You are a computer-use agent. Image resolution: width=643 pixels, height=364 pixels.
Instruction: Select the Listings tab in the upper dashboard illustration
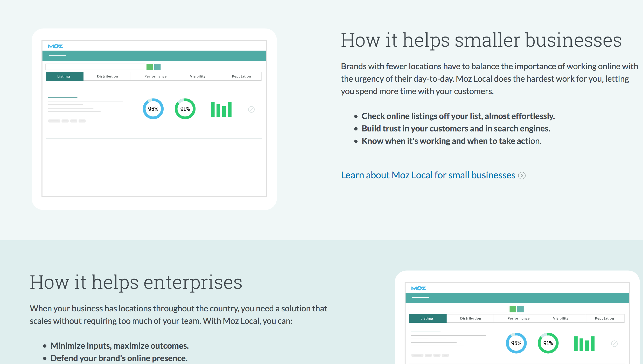pyautogui.click(x=65, y=76)
